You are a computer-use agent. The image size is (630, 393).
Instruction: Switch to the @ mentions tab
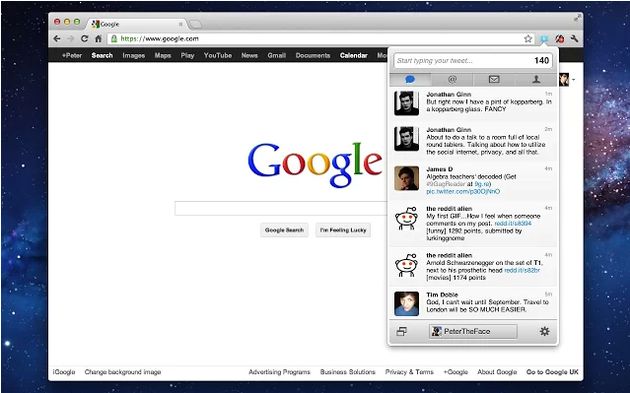452,80
